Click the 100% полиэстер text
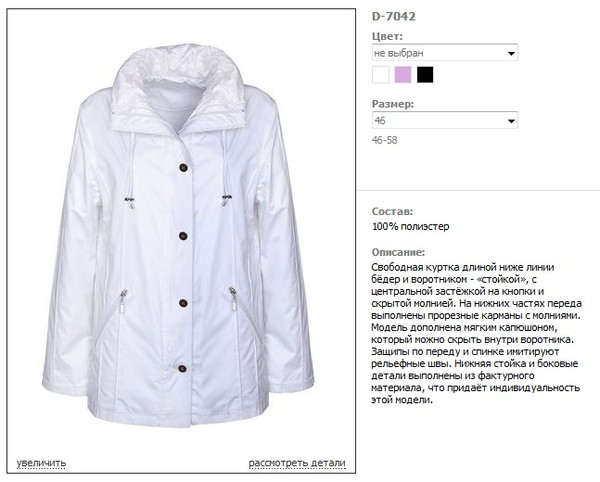The height and width of the screenshot is (482, 600). point(411,226)
